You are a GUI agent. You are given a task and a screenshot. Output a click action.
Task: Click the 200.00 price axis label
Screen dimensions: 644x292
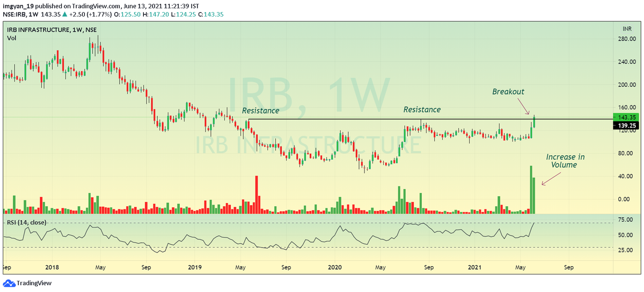[627, 85]
